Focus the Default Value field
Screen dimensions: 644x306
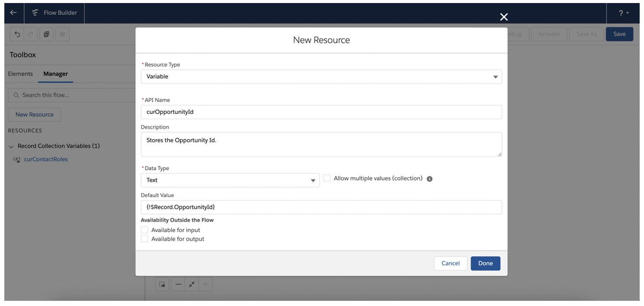click(x=321, y=207)
